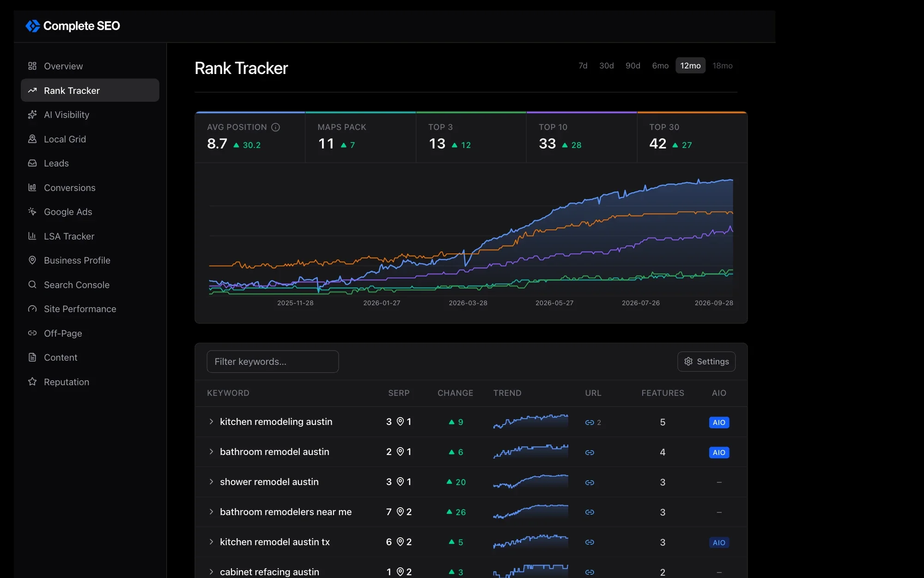
Task: Select the 30d time range
Action: (x=607, y=66)
